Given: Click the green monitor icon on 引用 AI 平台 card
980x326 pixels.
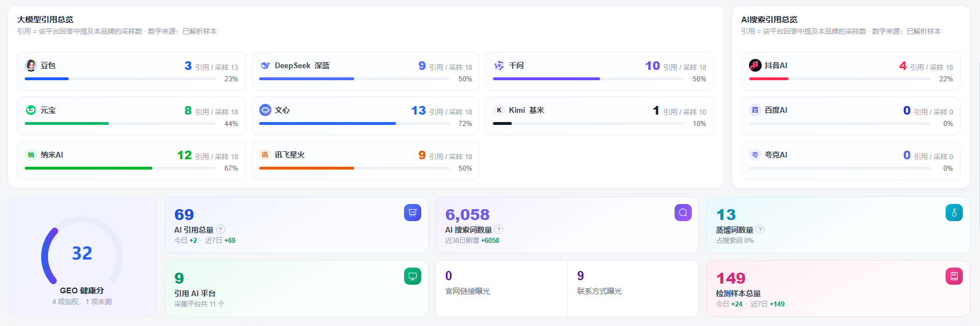Looking at the screenshot, I should pos(413,276).
